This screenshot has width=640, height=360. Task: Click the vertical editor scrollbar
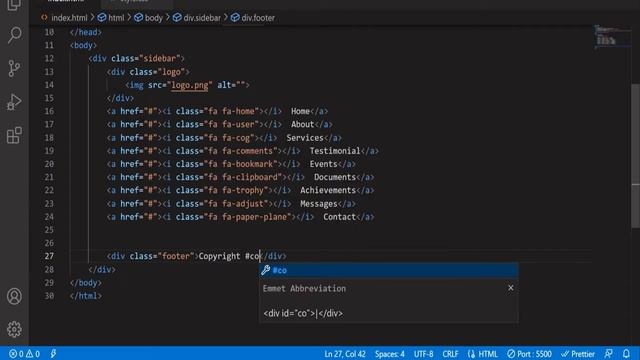(635, 155)
